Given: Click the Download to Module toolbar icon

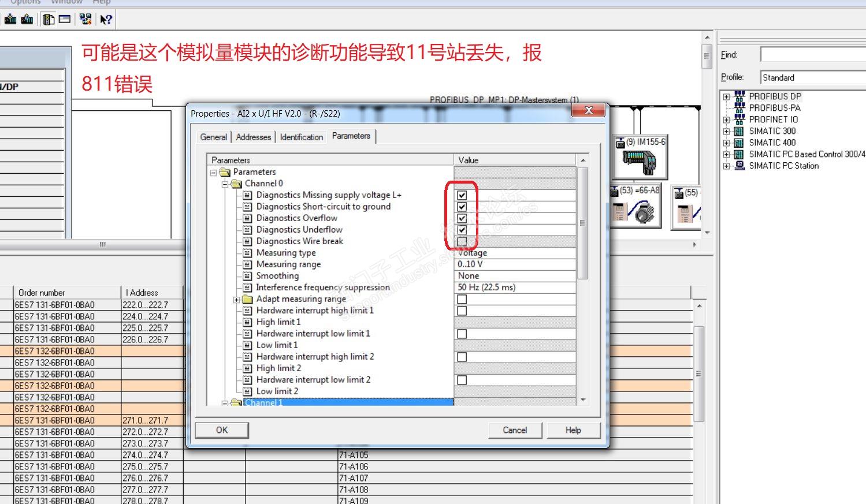Looking at the screenshot, I should (x=10, y=19).
